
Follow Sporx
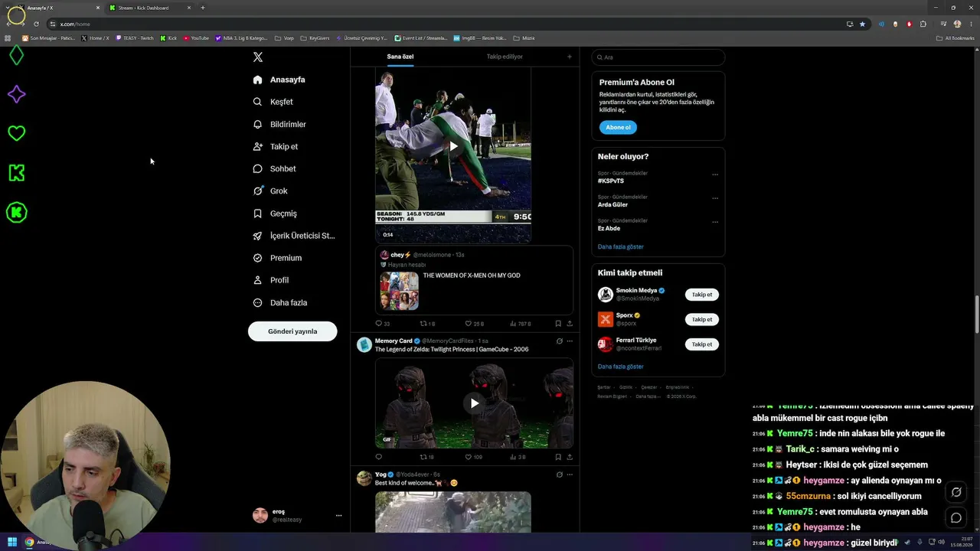tap(702, 319)
